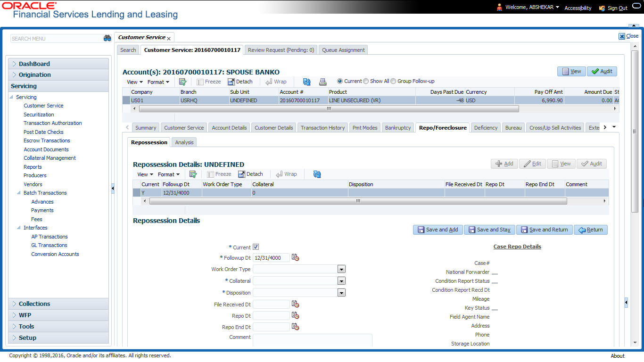
Task: Open the Welcome, ABSHEKAR user menu
Action: [532, 8]
